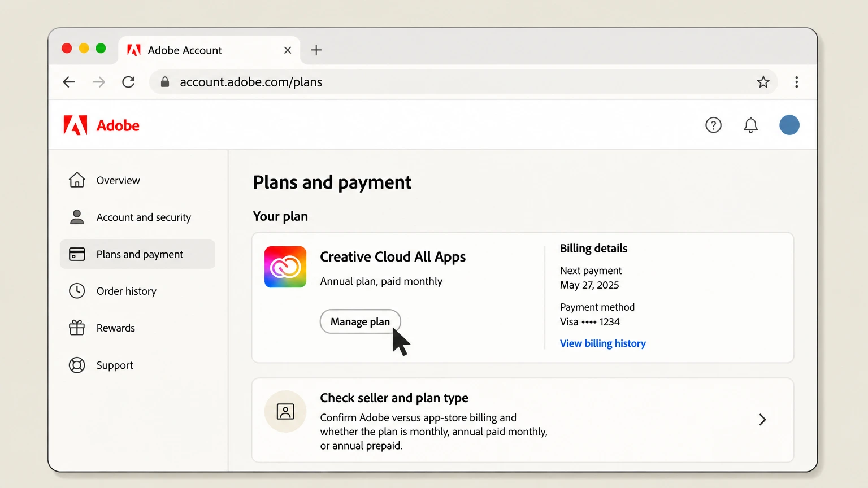Click the Creative Cloud app icon

click(x=285, y=267)
